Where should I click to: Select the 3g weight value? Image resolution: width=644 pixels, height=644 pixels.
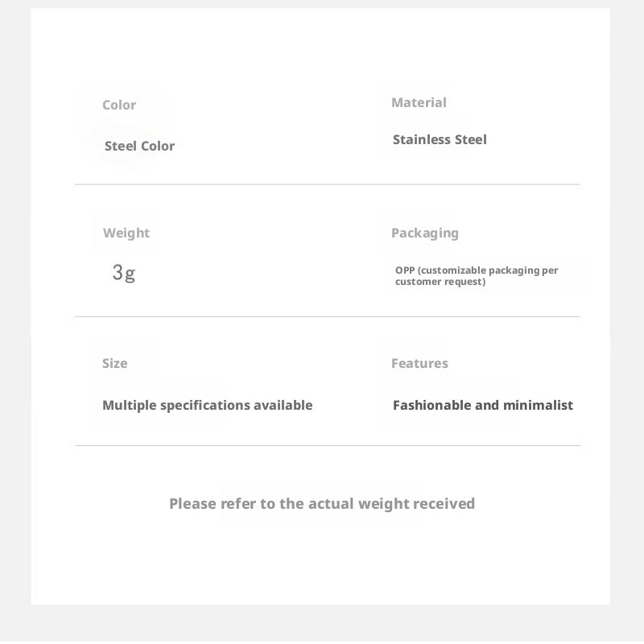click(x=124, y=273)
